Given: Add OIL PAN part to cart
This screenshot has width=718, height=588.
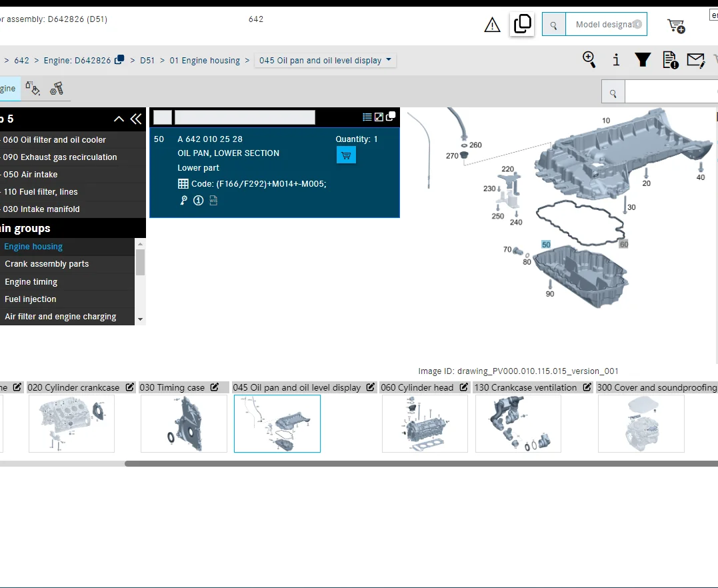Looking at the screenshot, I should pyautogui.click(x=346, y=155).
